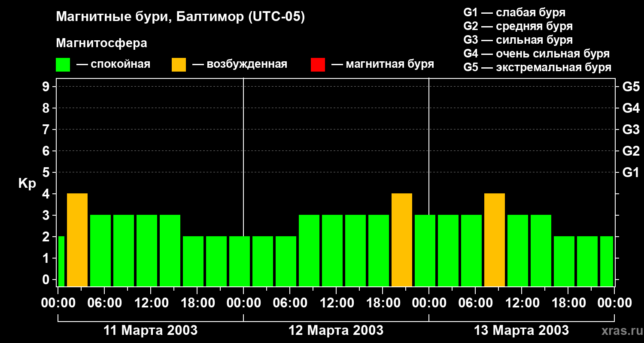Click the '00:00' label starting 12 March
Viewport: 644px width, 343px height.
tap(243, 303)
